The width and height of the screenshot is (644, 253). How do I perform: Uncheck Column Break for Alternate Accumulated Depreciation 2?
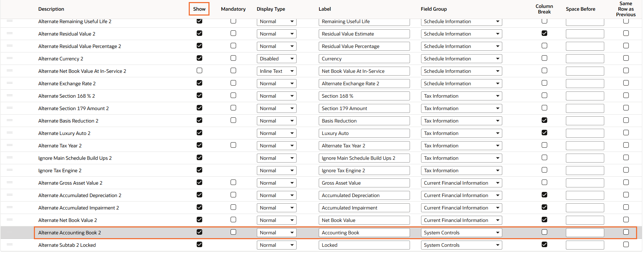[544, 195]
